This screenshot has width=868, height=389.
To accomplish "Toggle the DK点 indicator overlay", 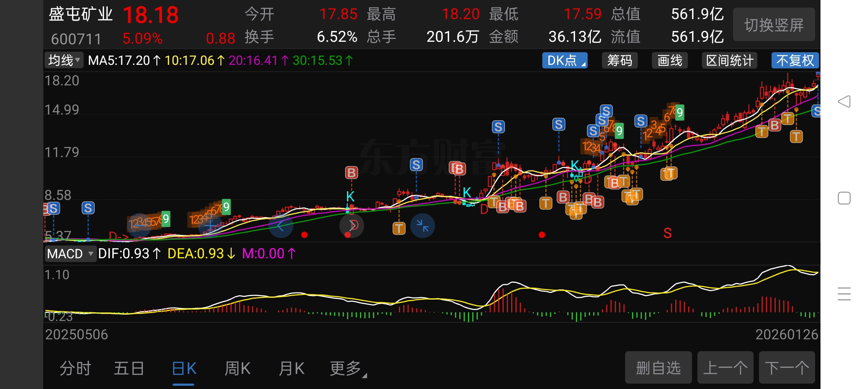I will (x=565, y=61).
